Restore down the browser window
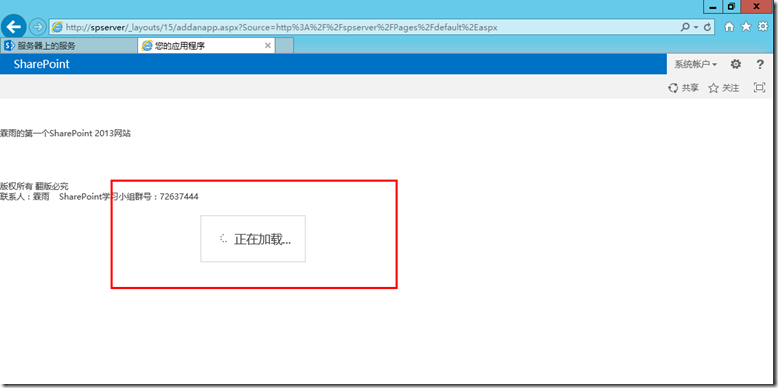The height and width of the screenshot is (388, 778). (731, 6)
